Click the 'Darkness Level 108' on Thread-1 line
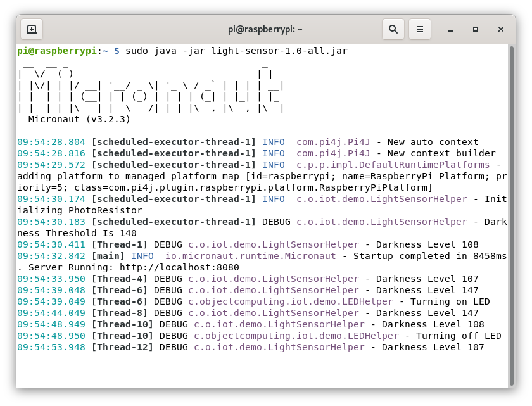Viewport: 532px width, 406px height. click(427, 245)
